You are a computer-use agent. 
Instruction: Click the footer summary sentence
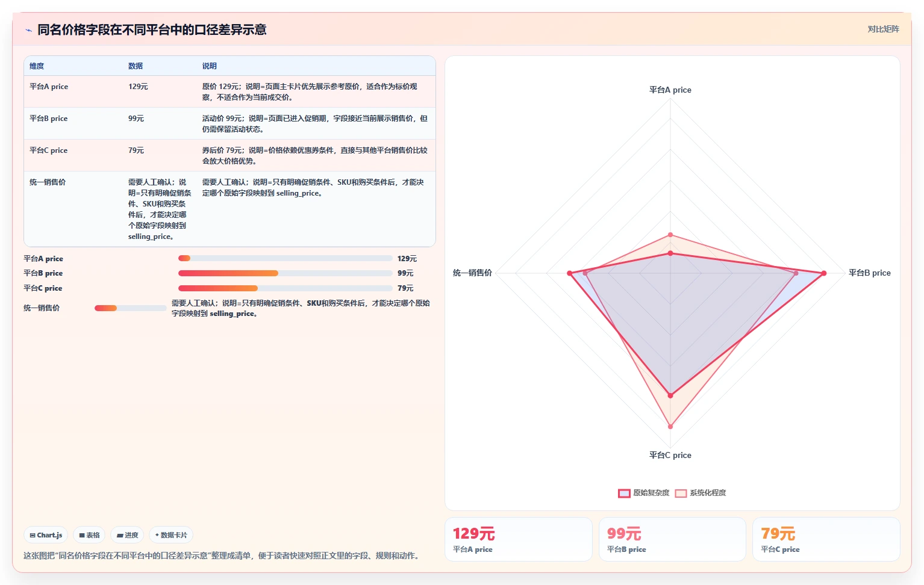[222, 556]
